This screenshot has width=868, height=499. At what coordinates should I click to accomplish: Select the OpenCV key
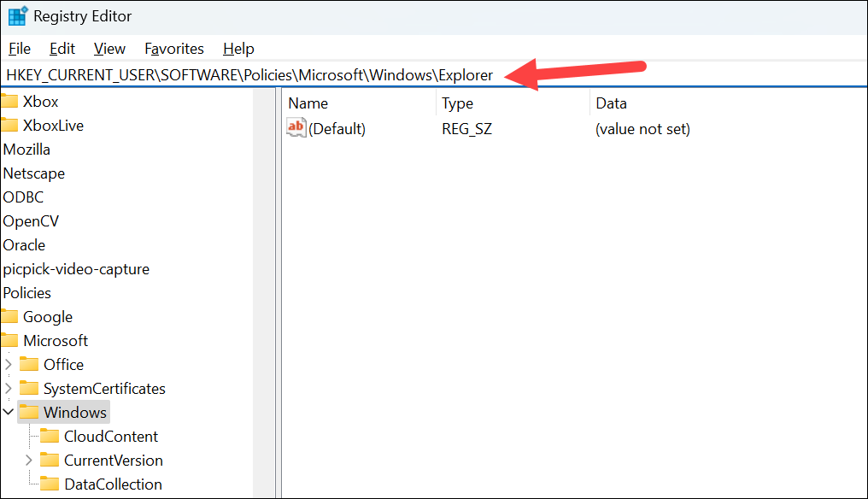point(31,221)
